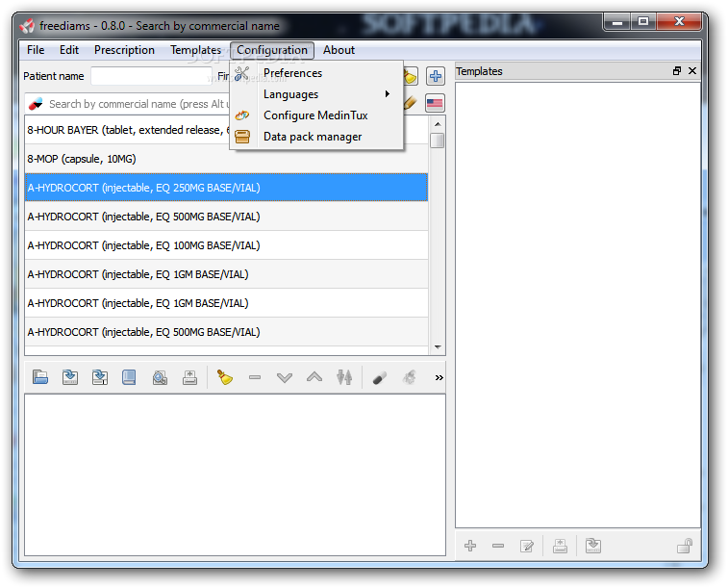Select Preferences from Configuration menu
Viewport: 728px width, 588px height.
click(x=316, y=73)
